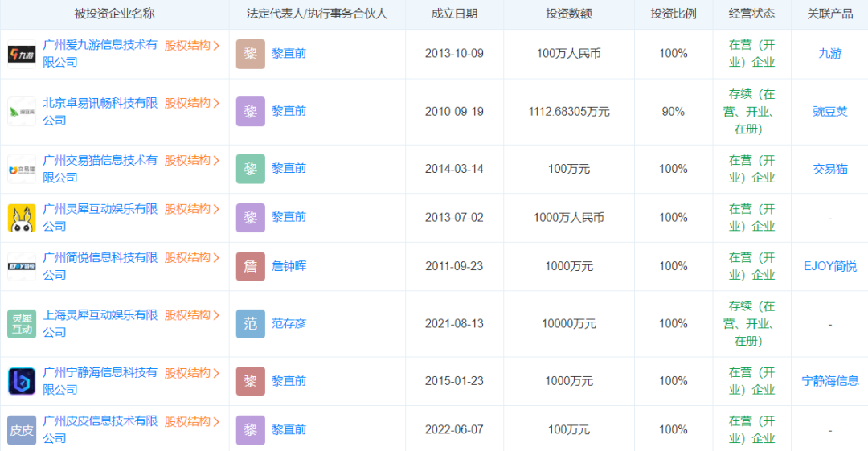The height and width of the screenshot is (451, 868).
Task: Open the 宁静海信息 related product link
Action: (x=830, y=381)
